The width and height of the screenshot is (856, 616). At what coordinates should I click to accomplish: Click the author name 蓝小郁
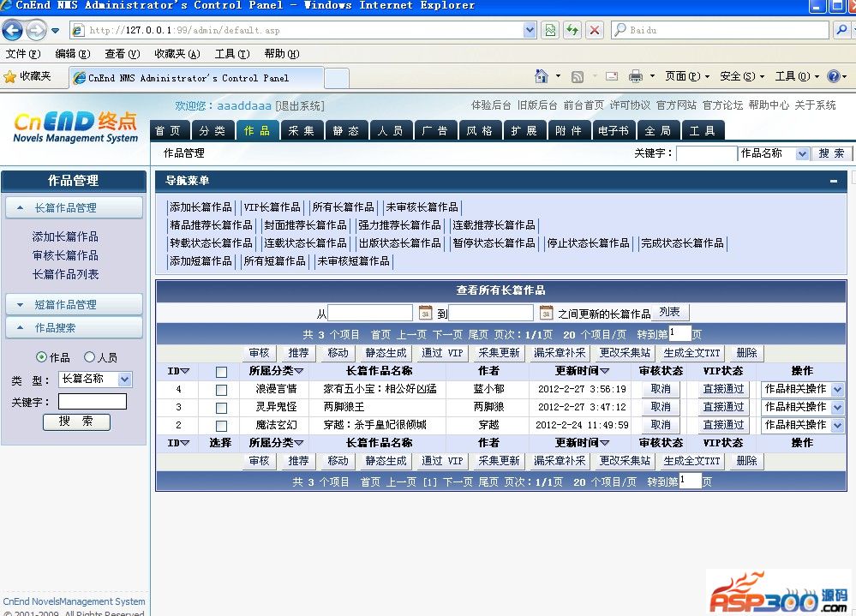coord(488,389)
